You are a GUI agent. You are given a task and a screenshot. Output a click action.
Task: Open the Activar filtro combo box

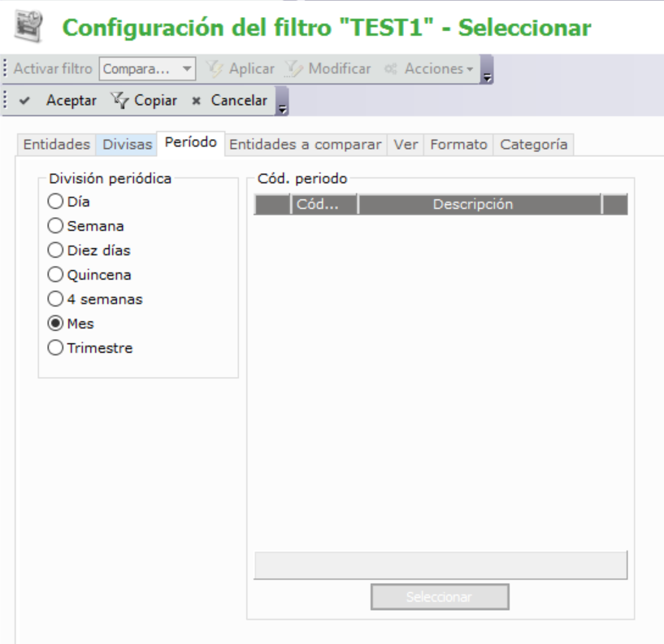pos(147,69)
